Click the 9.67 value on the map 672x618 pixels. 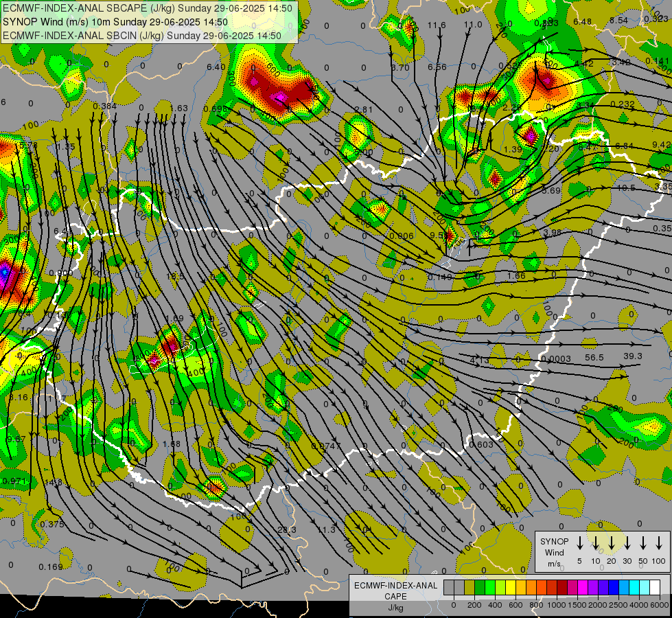pos(16,439)
